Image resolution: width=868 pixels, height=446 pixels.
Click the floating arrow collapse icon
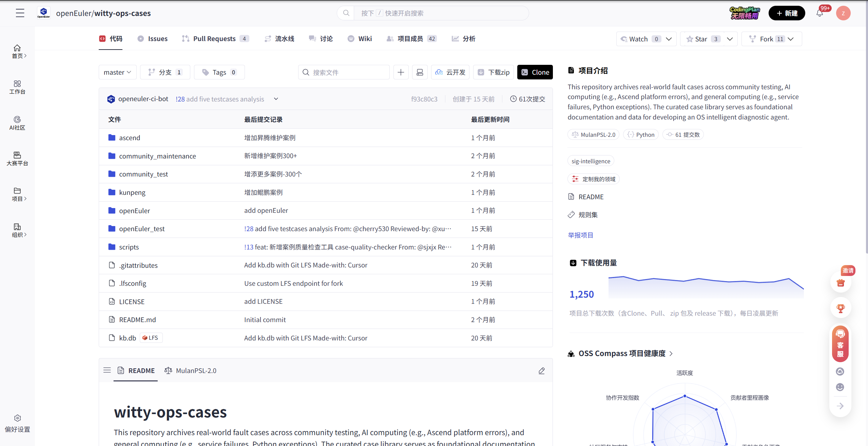840,406
